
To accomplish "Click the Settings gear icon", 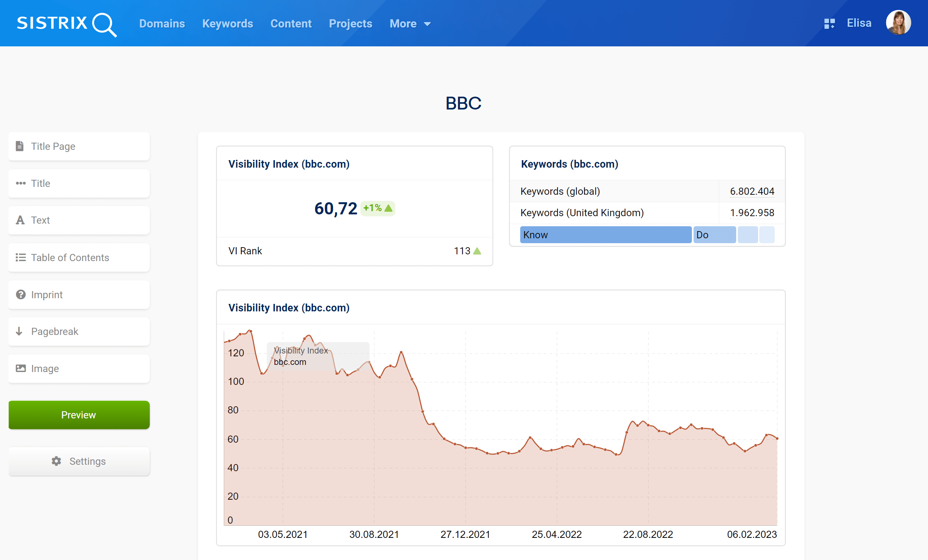I will click(56, 460).
